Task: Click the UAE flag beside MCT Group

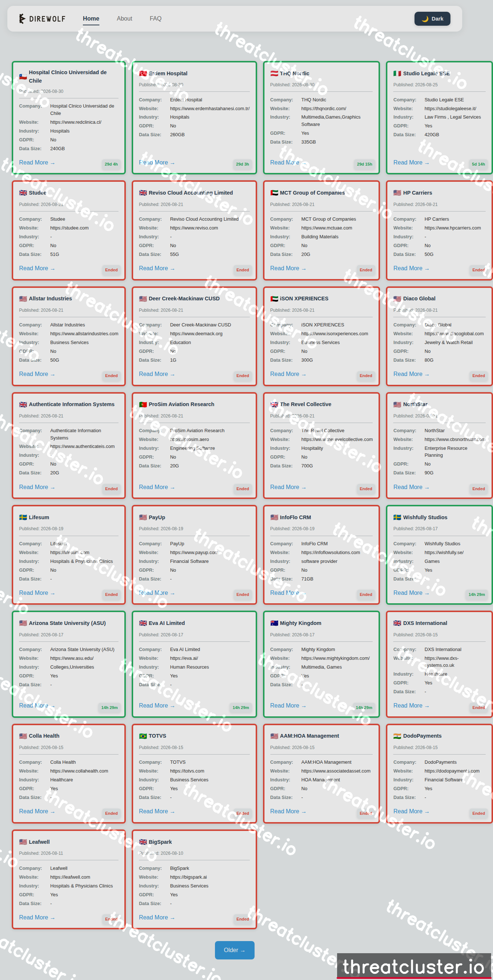Action: [x=274, y=193]
